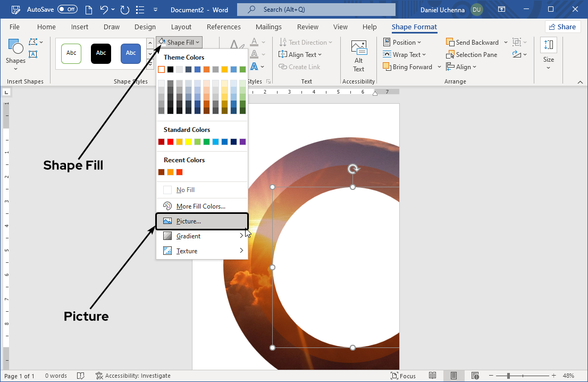Click the Share button

pyautogui.click(x=562, y=27)
